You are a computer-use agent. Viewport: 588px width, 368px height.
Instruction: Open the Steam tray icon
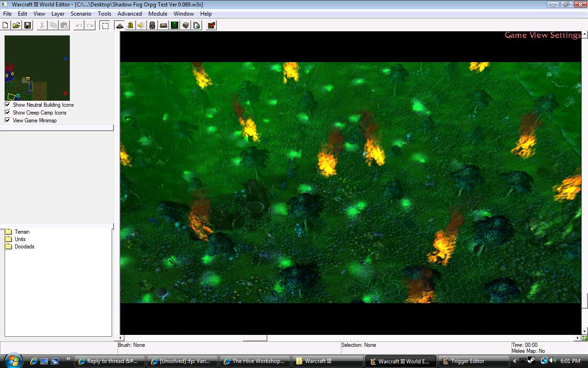(x=531, y=361)
